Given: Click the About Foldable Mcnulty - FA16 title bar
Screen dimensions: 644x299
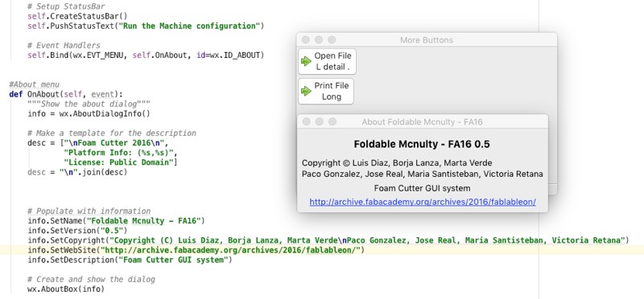Looking at the screenshot, I should pyautogui.click(x=422, y=122).
